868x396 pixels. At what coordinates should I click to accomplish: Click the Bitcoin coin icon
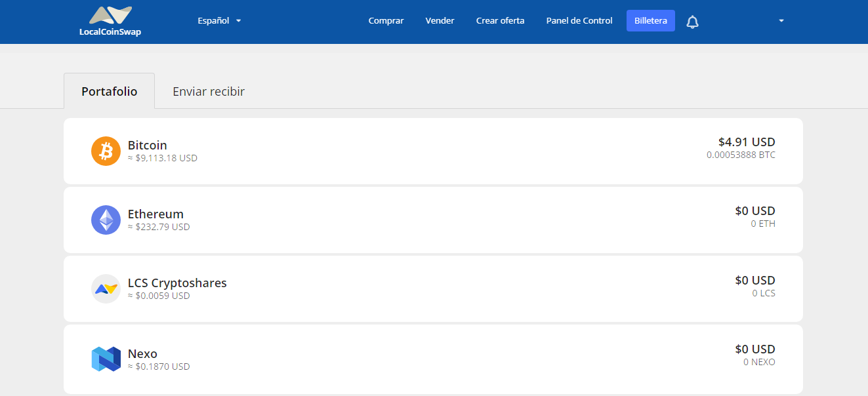pyautogui.click(x=106, y=151)
